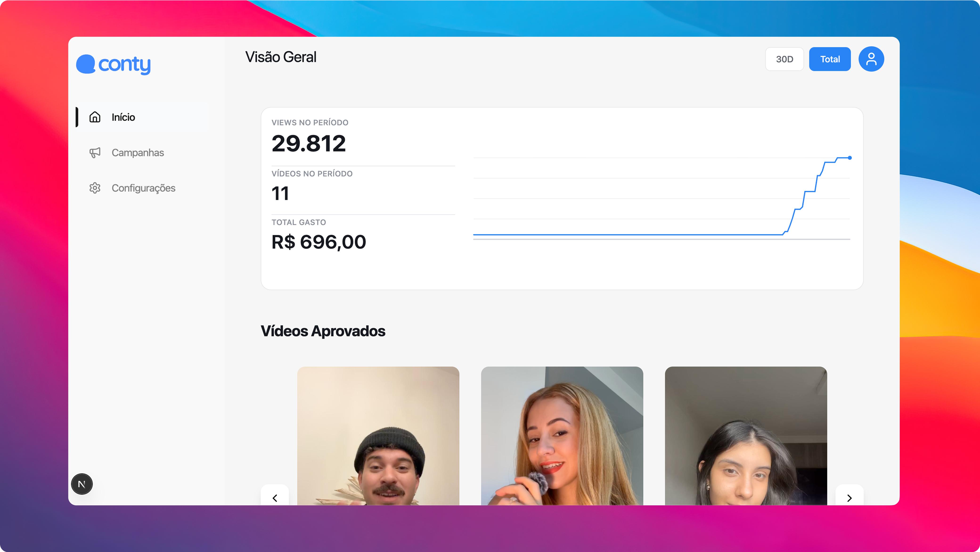This screenshot has height=552, width=980.
Task: Click the R$ 696,00 total gasto value
Action: pos(319,242)
